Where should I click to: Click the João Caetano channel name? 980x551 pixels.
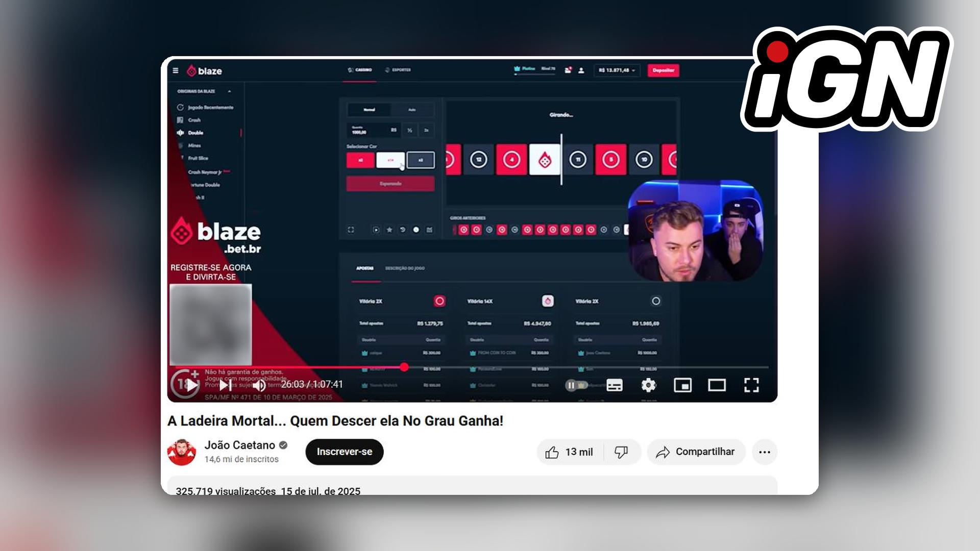(x=240, y=445)
